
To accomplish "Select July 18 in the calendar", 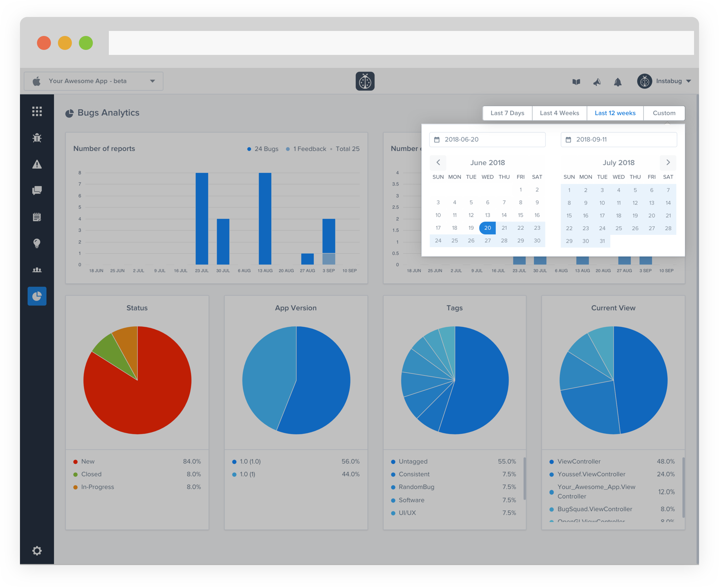I will [x=618, y=215].
